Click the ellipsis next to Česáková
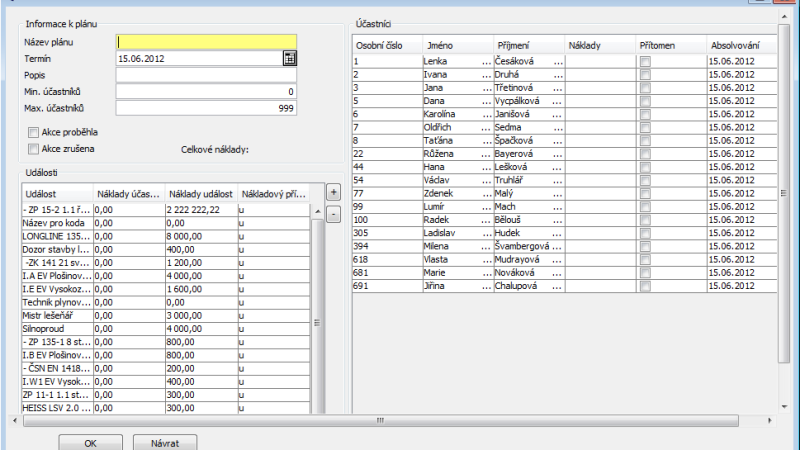 coord(559,62)
